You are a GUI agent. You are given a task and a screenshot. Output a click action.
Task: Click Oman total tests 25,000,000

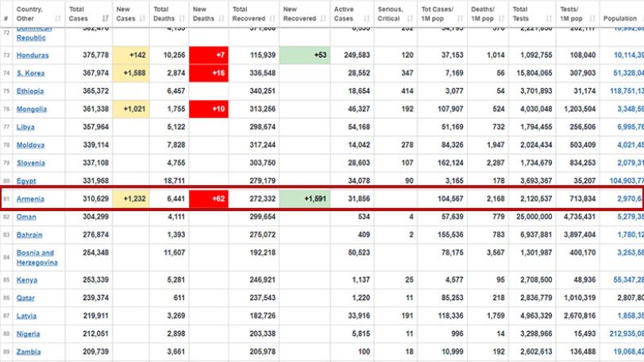[534, 217]
